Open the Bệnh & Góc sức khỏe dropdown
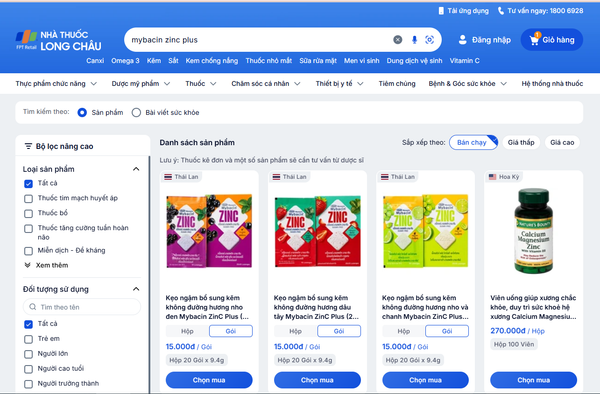This screenshot has height=394, width=600. tap(468, 83)
